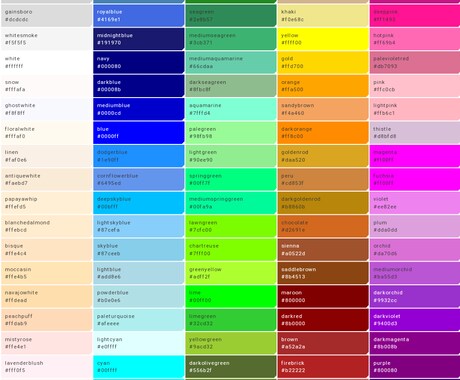Screen dimensions: 460x380
Task: Select the powderblue swatch
Action: pyautogui.click(x=139, y=297)
